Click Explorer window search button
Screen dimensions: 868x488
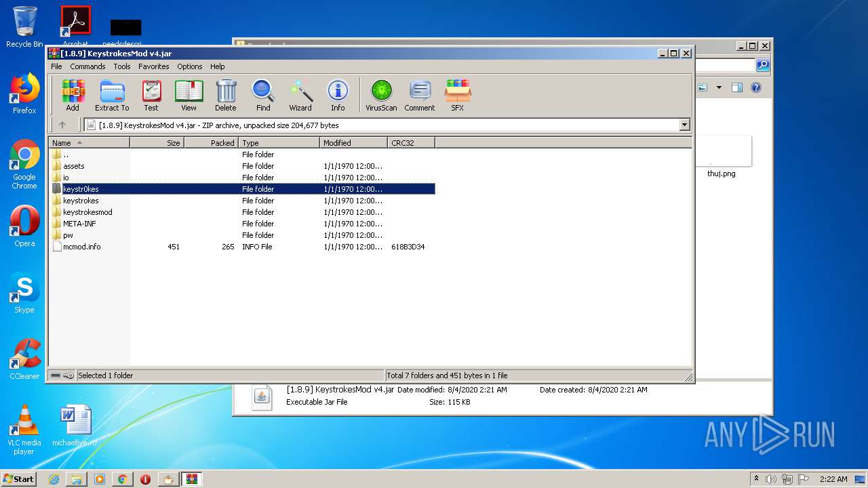pos(763,65)
